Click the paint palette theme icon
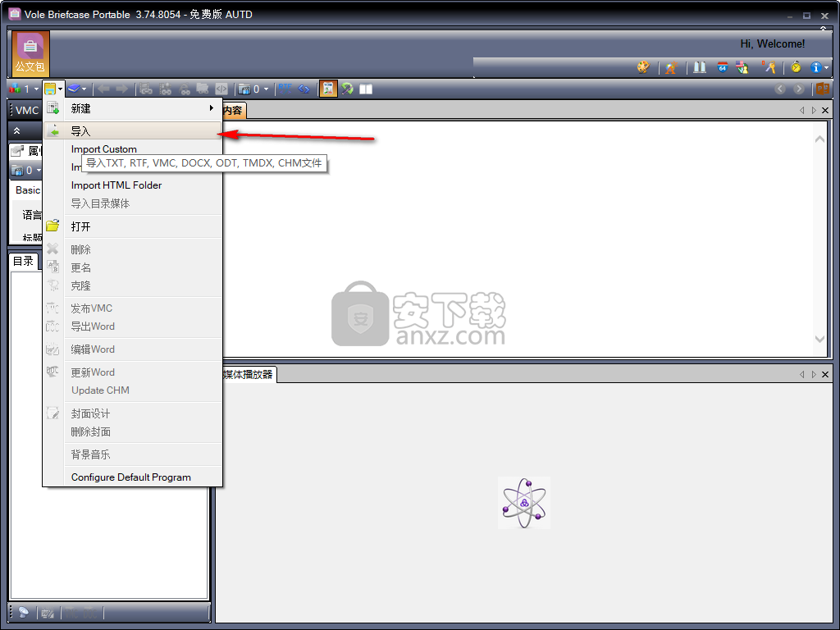Viewport: 840px width, 630px height. [643, 67]
